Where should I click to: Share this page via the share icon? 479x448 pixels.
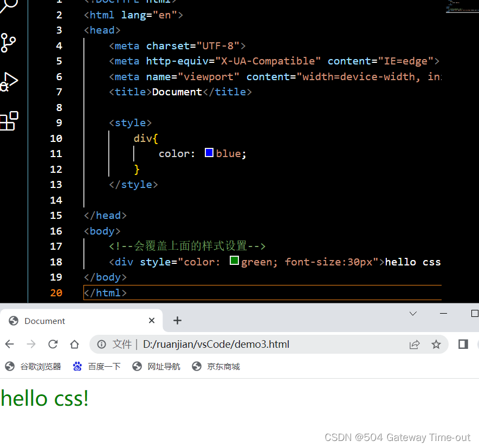414,345
